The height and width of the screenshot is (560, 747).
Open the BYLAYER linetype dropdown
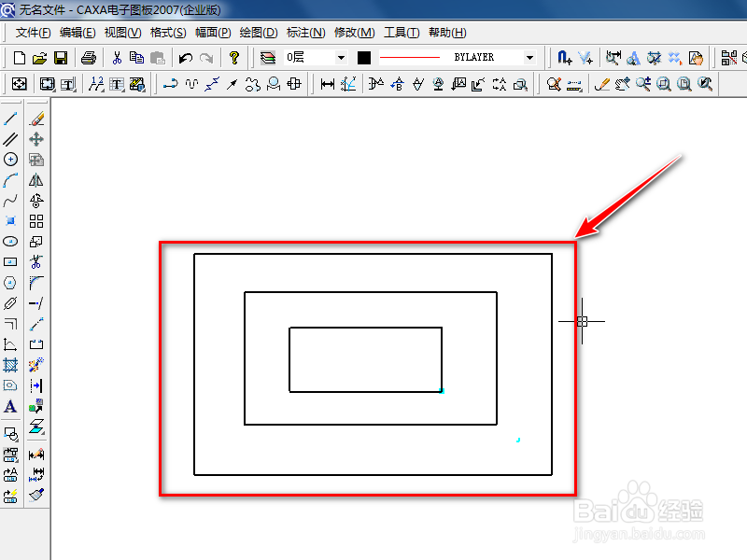[x=529, y=58]
